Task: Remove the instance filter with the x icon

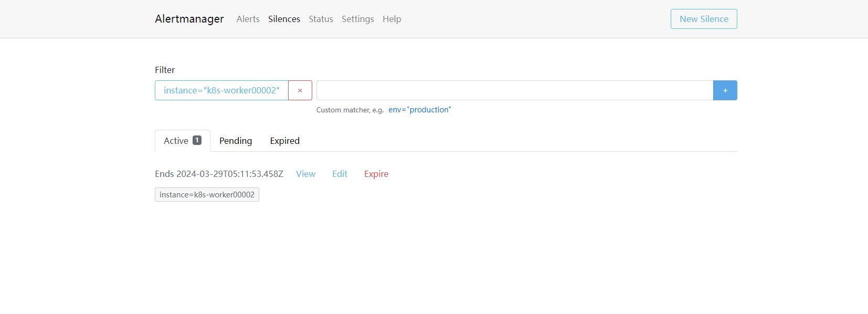Action: click(300, 90)
